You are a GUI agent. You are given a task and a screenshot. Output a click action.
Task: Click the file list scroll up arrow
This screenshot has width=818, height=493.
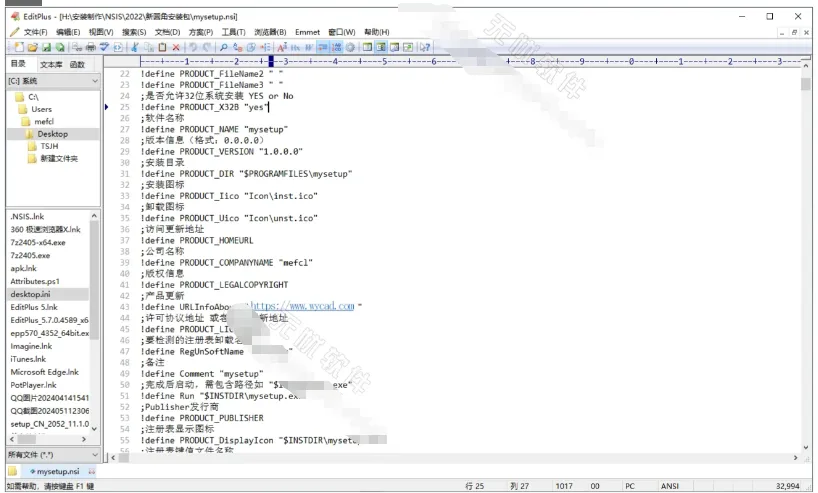pyautogui.click(x=94, y=215)
